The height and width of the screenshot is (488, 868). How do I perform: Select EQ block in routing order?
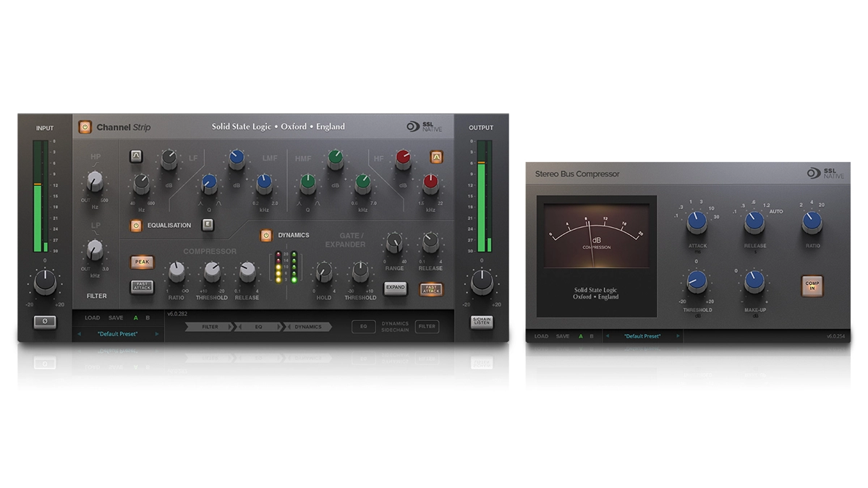257,327
